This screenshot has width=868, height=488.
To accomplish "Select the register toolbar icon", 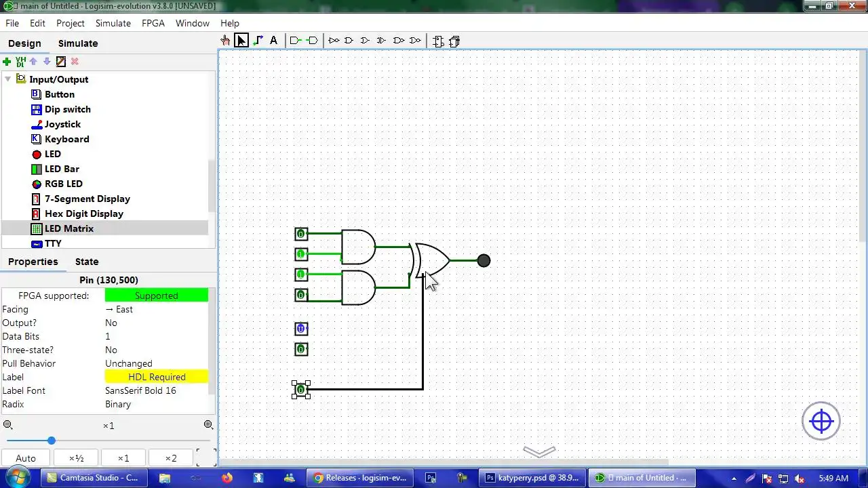I will click(x=454, y=41).
